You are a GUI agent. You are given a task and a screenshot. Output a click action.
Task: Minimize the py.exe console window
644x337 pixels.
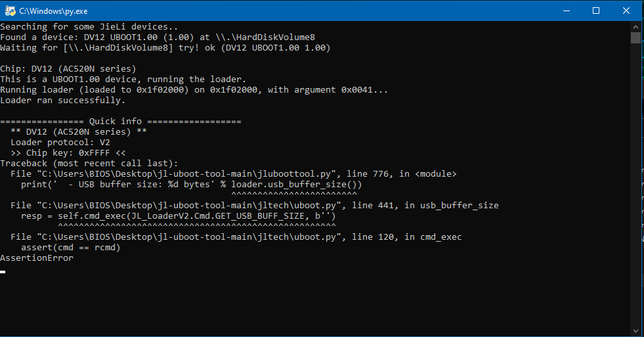pyautogui.click(x=567, y=11)
